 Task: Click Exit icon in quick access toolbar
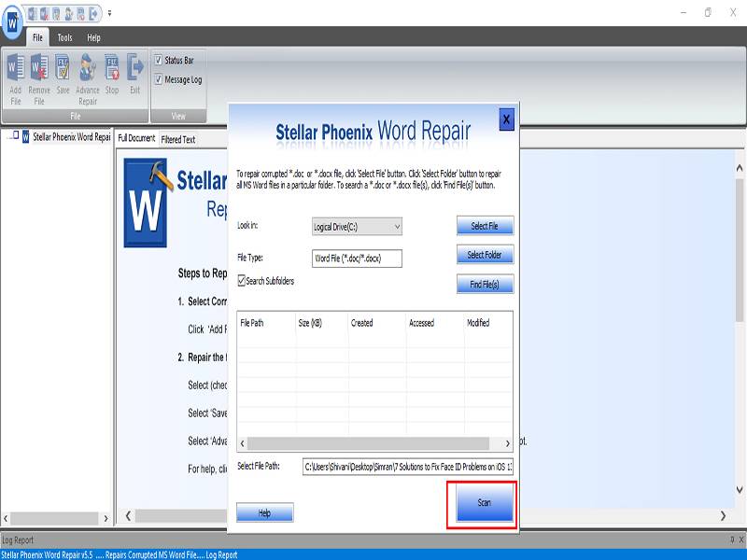click(93, 14)
